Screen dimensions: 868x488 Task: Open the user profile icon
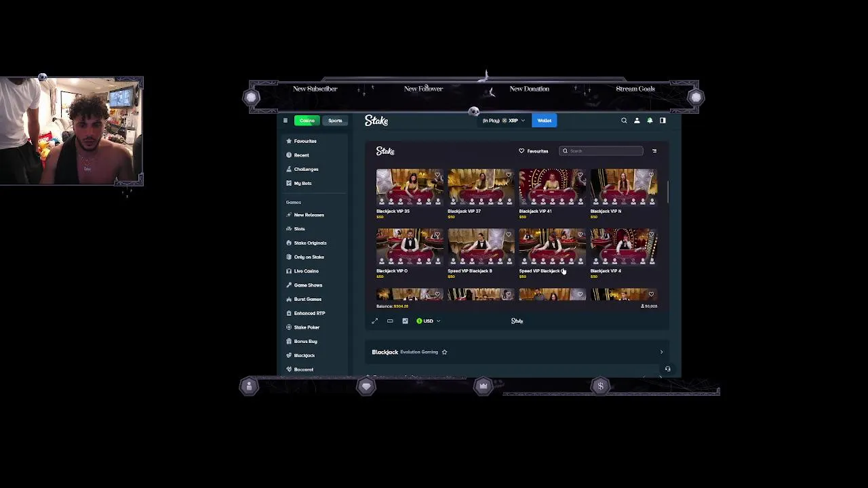click(637, 121)
